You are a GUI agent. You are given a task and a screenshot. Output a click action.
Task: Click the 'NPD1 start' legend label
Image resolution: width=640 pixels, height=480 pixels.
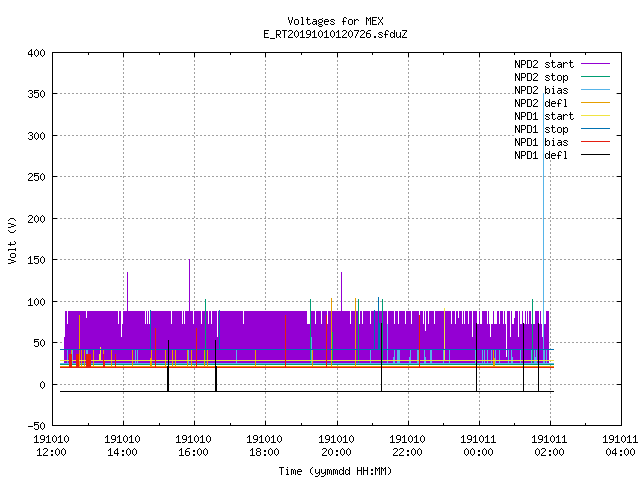(544, 116)
